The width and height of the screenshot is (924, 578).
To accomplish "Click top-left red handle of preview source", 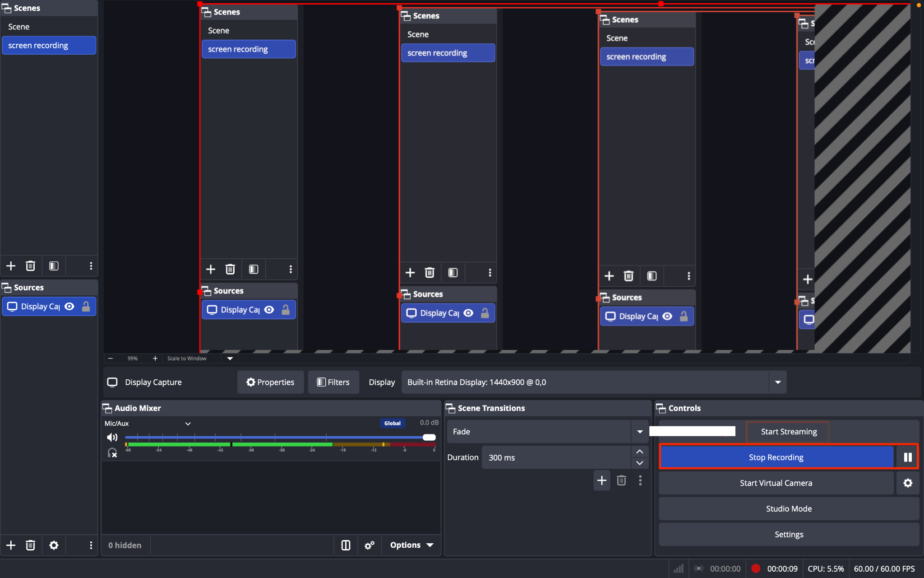I will pyautogui.click(x=200, y=4).
